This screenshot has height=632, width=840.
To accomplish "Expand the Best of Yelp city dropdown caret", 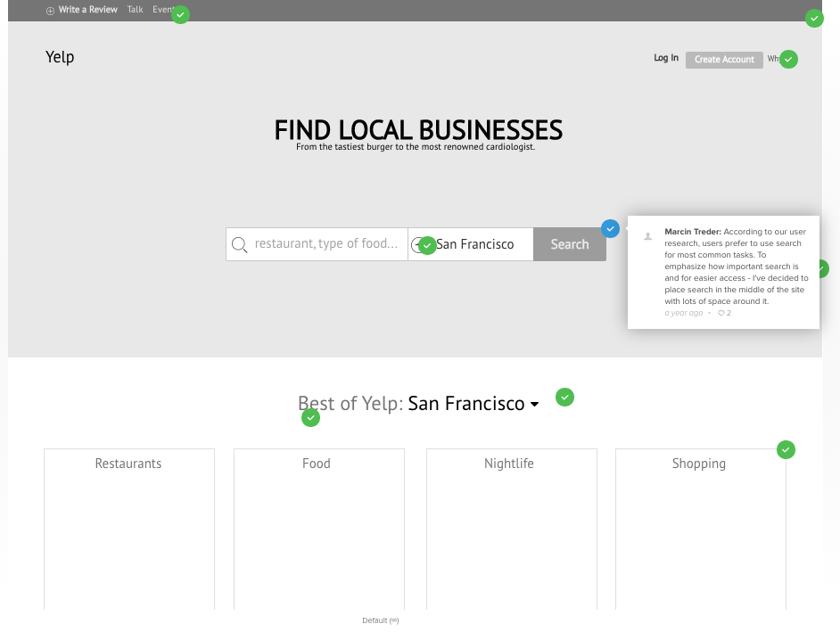I will (x=535, y=405).
